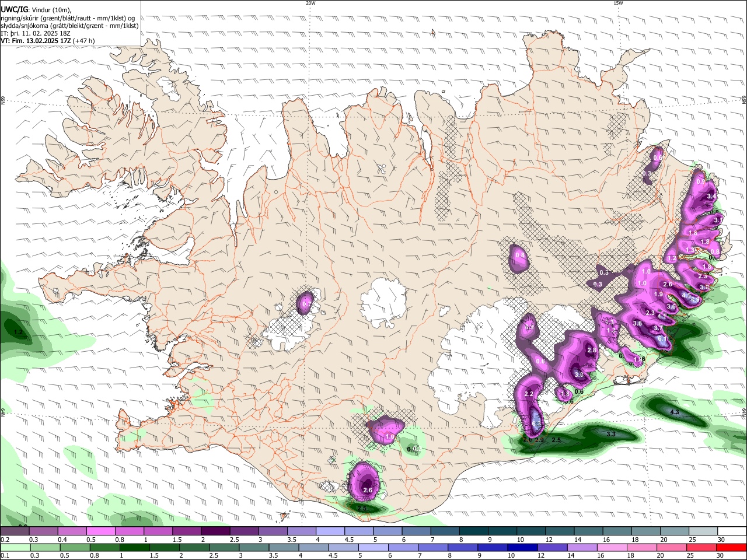The image size is (747, 560).
Task: Click the 3.8 snowfall value label
Action: [x=579, y=374]
